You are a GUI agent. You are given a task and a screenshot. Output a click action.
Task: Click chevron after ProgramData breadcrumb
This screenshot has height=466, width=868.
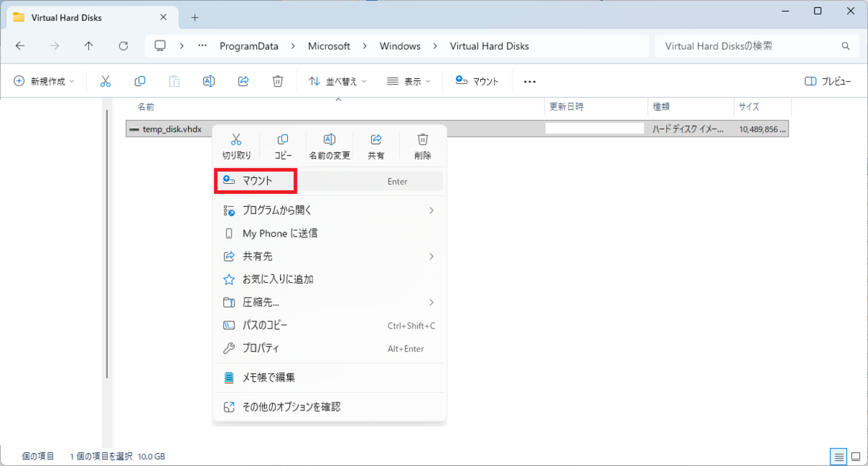293,46
